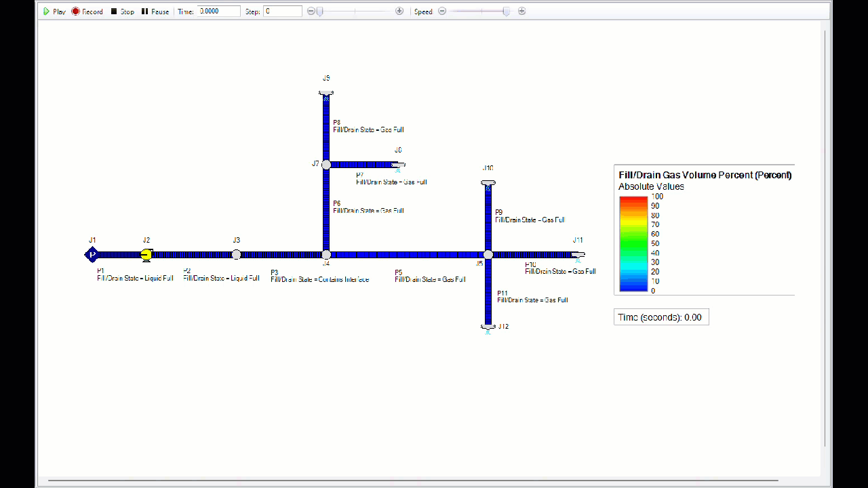
Task: Play the animation
Action: 54,11
